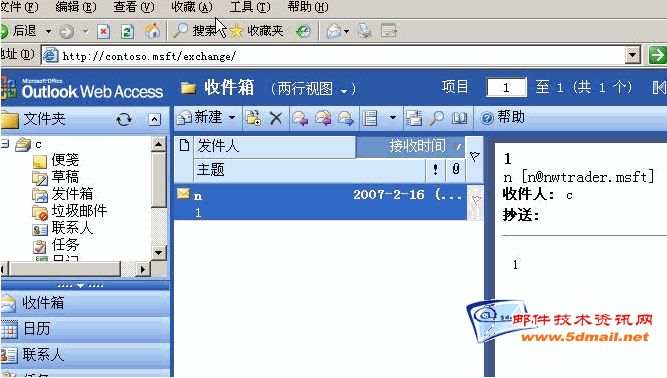Click the Delete (X) icon in mail toolbar
Screen dimensions: 667x378
pyautogui.click(x=276, y=118)
